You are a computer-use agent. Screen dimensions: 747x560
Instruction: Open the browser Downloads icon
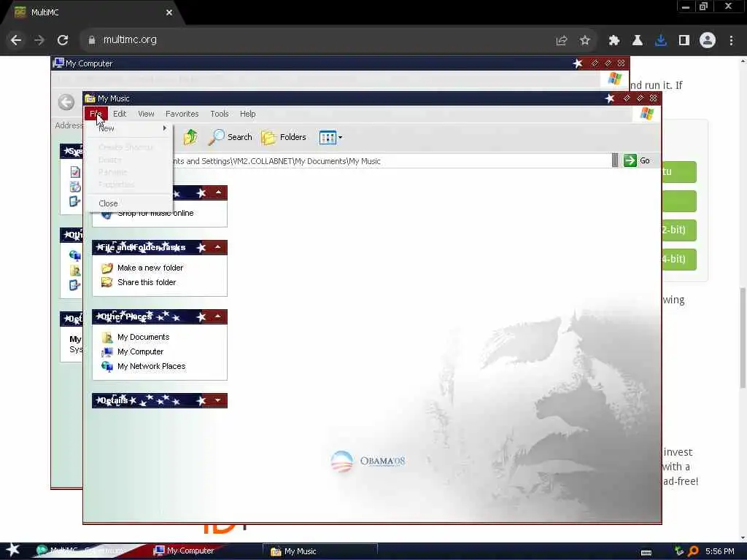661,41
